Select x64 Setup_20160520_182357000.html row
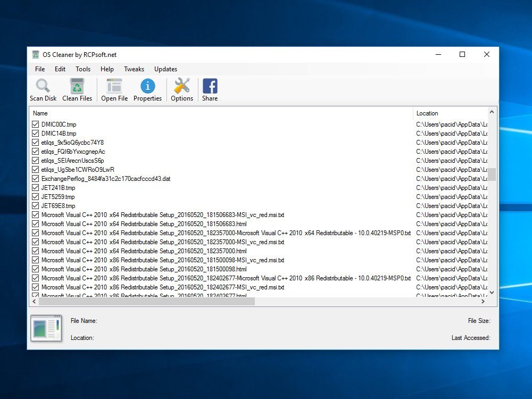 (x=144, y=251)
